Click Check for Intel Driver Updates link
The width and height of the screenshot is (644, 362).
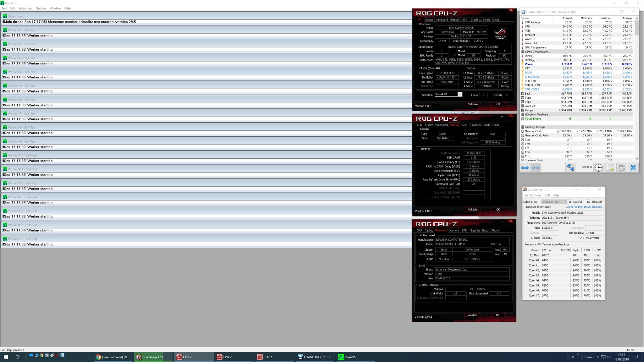click(584, 207)
